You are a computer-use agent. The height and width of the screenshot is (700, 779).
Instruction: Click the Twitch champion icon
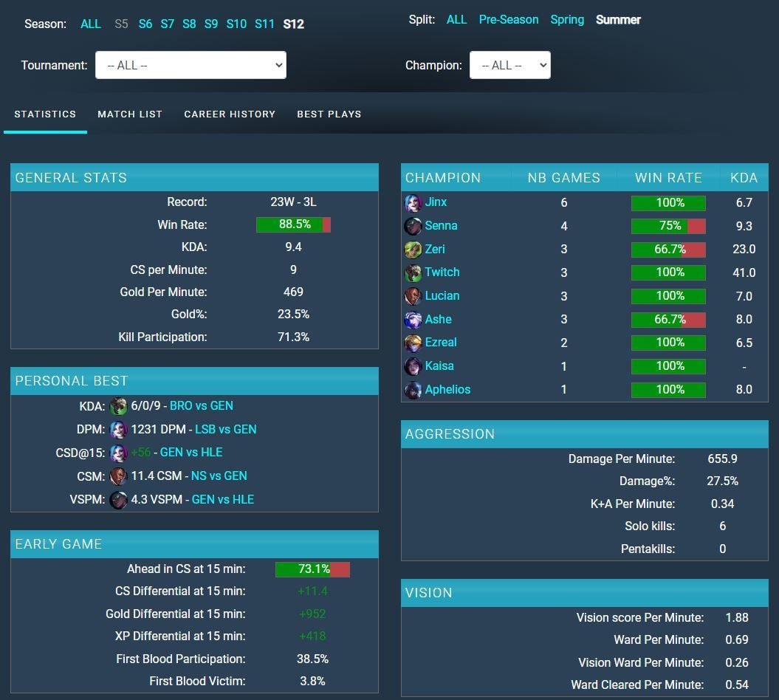413,272
